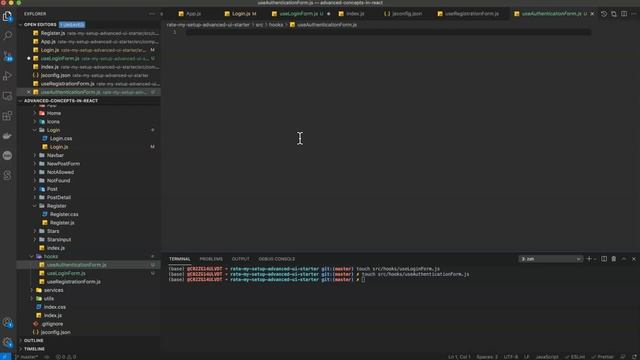Open Login.css in the file tree
This screenshot has width=640, height=360.
click(60, 138)
